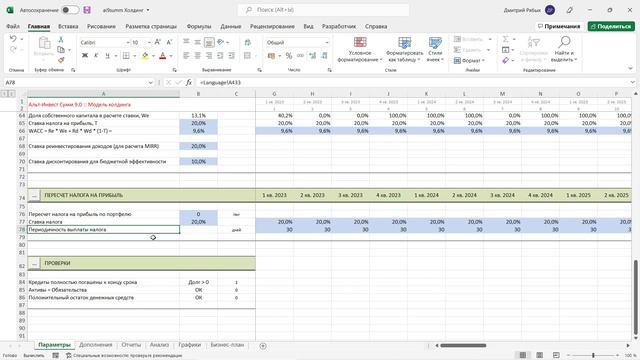Decrease font size with small A
This screenshot has height=360, width=640.
point(169,42)
